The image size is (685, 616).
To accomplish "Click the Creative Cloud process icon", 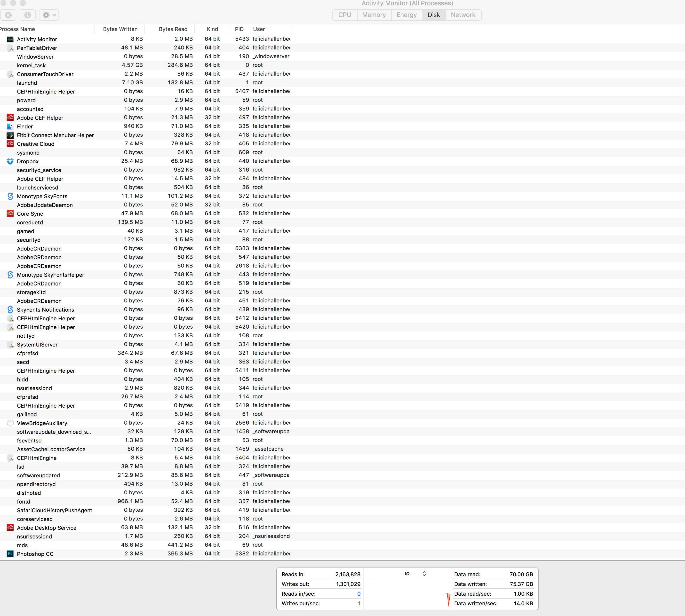I will click(10, 144).
